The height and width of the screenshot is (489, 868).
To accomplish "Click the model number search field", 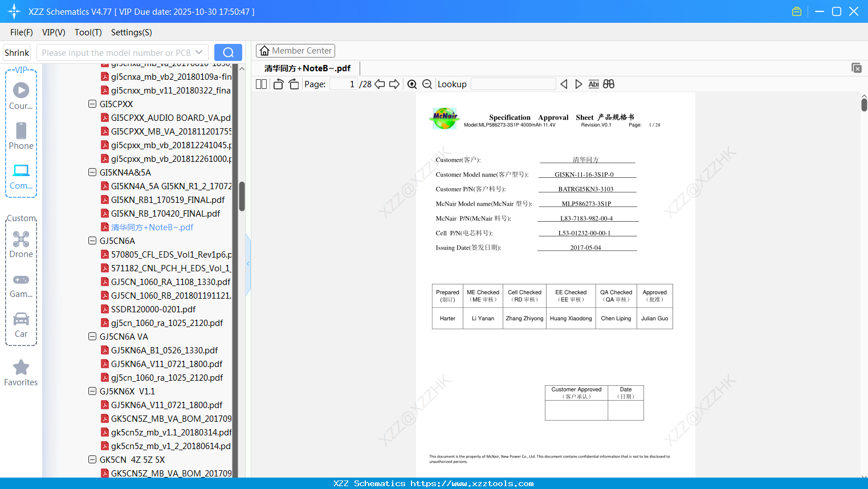I will coord(116,52).
